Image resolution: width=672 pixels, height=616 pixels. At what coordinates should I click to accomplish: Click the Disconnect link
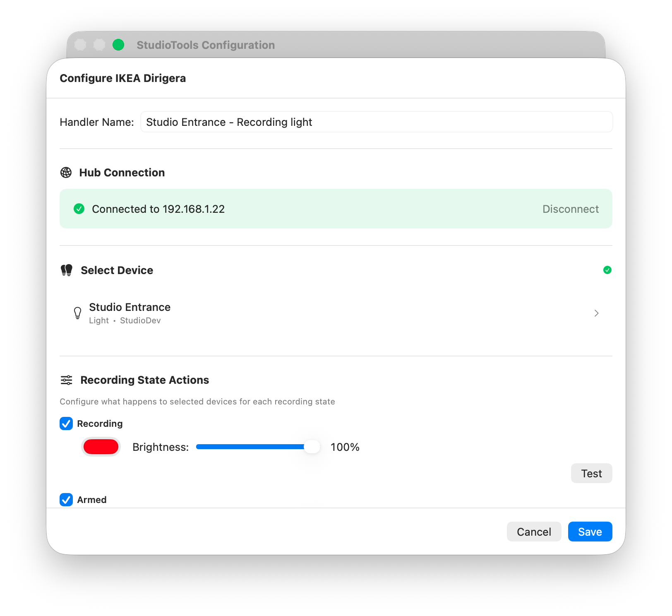[571, 209]
